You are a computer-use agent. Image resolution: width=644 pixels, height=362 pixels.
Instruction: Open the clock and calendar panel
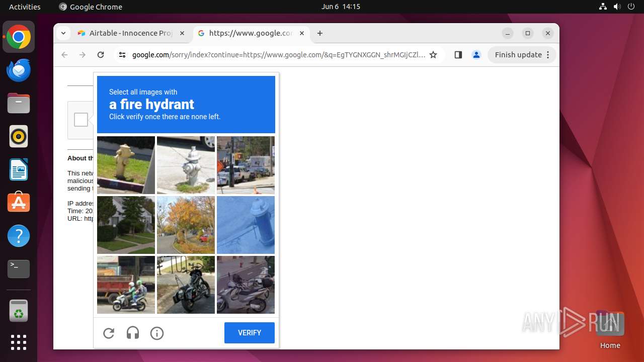tap(341, 7)
